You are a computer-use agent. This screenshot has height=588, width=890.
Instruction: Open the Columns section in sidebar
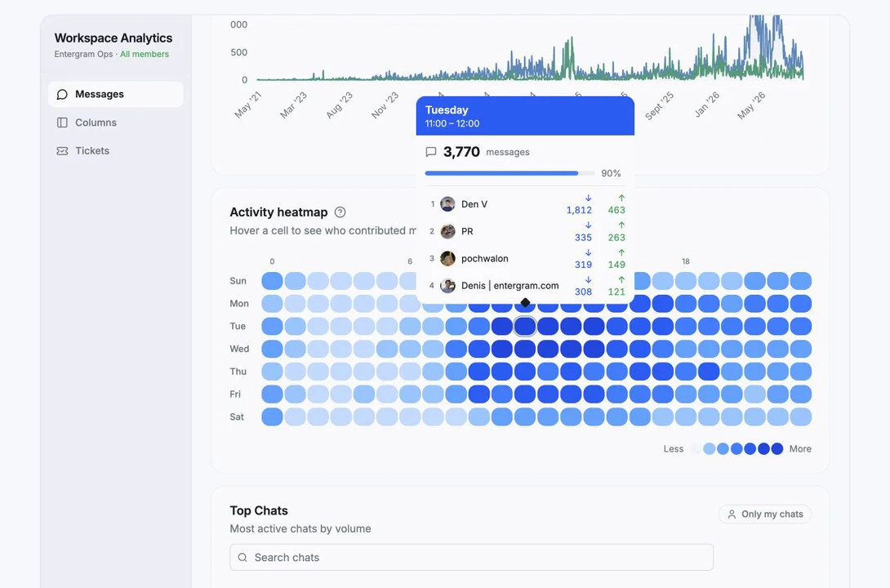115,122
